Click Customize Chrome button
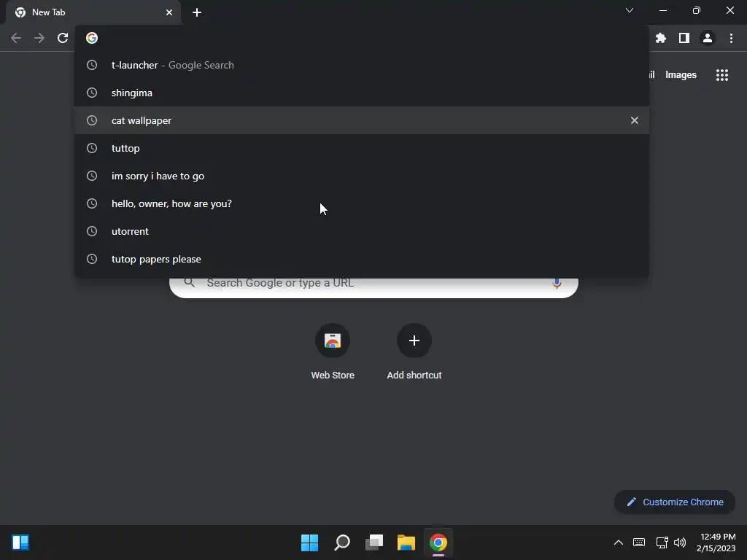 (x=675, y=502)
